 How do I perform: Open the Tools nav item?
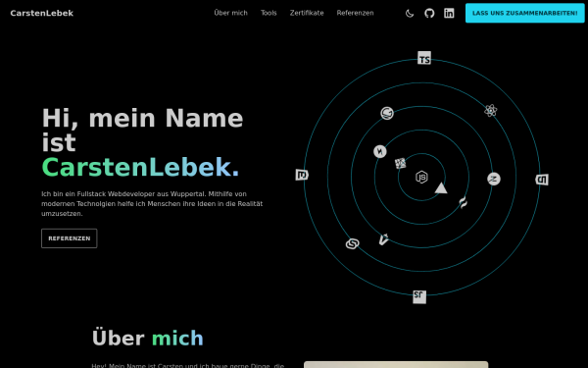[269, 13]
